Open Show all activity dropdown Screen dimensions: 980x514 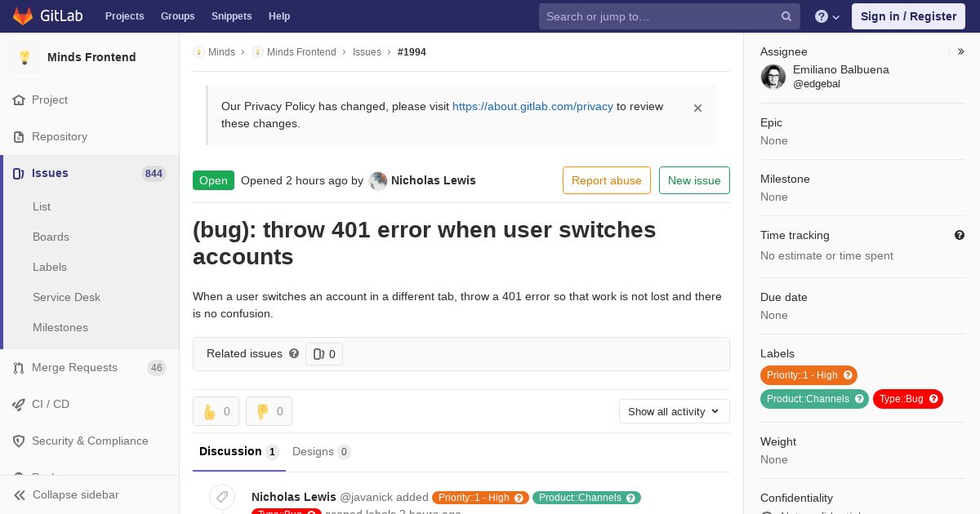click(675, 411)
